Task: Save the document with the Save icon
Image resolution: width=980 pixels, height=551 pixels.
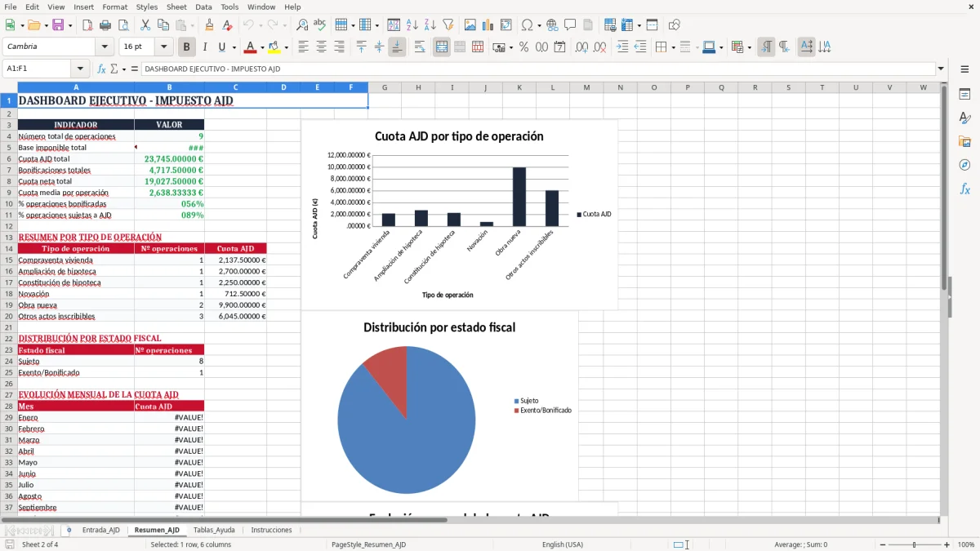Action: pyautogui.click(x=58, y=25)
